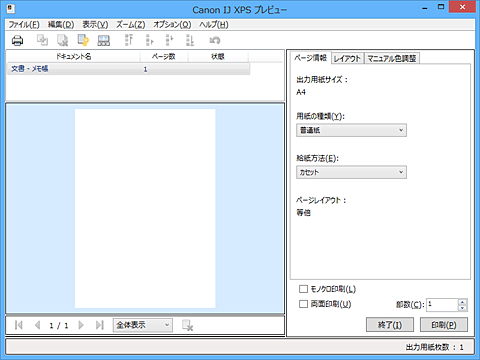Screen dimensions: 480x360
Task: Click the 終了(I) button
Action: (x=390, y=325)
